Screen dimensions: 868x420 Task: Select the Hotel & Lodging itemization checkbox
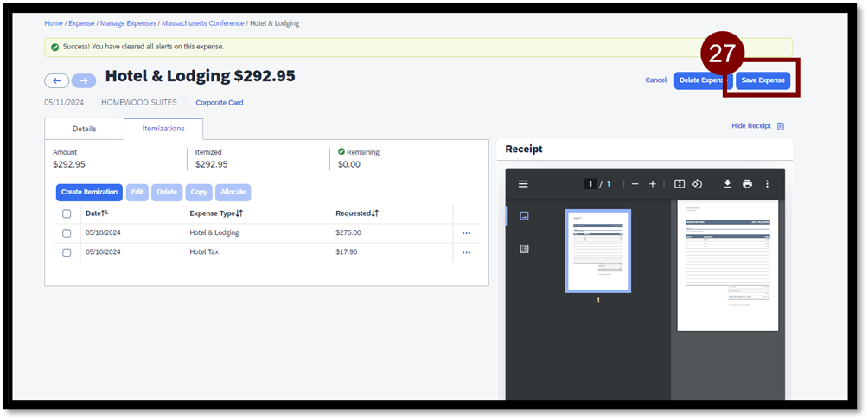67,233
